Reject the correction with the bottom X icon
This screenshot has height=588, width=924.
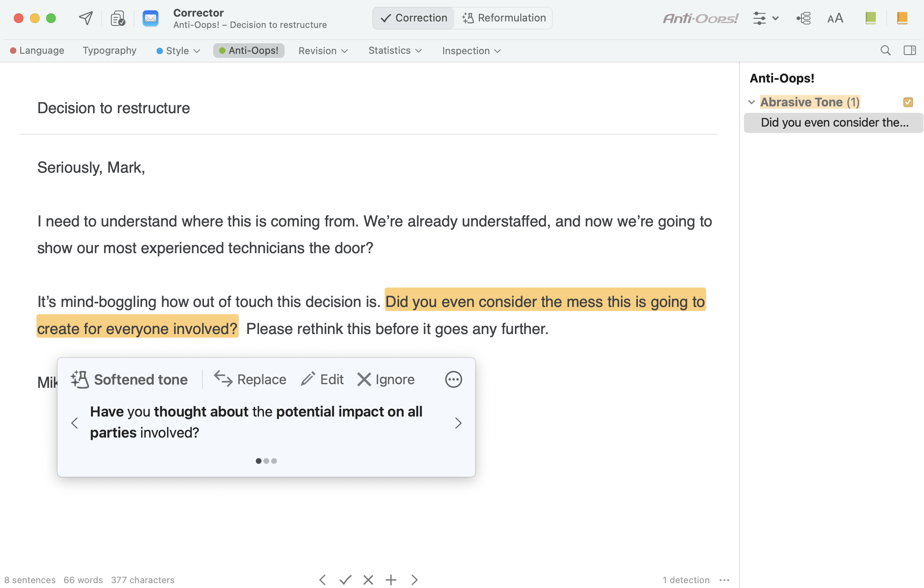368,580
